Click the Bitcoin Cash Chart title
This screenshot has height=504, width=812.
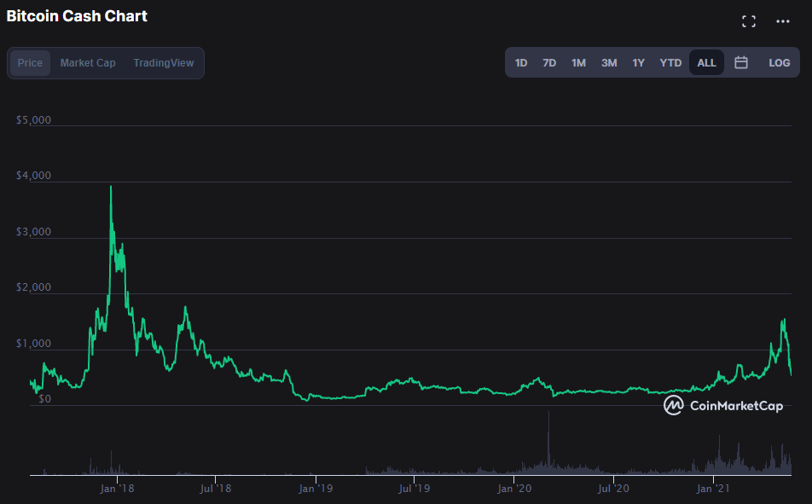tap(77, 16)
